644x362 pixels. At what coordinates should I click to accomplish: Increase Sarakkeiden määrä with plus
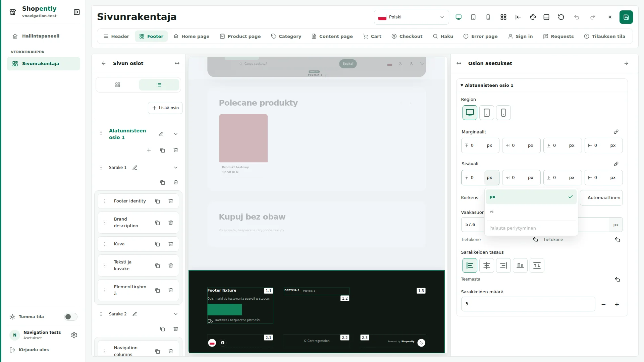pyautogui.click(x=616, y=304)
